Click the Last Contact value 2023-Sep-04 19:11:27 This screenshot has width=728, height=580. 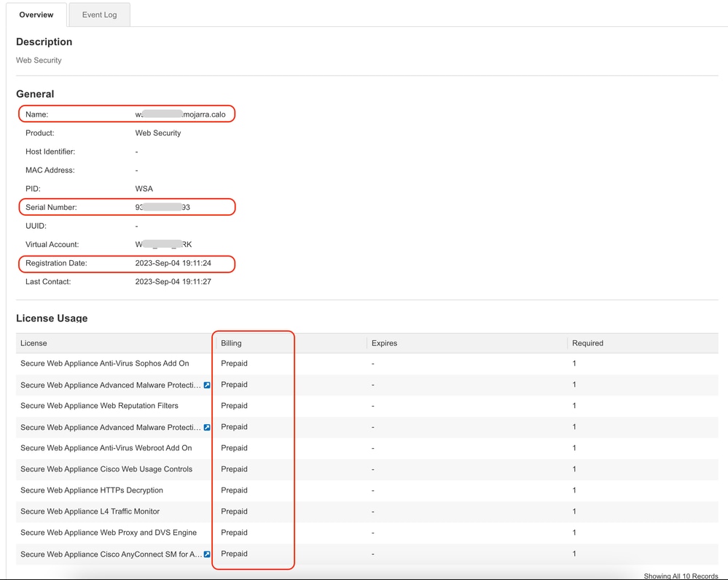(x=173, y=281)
